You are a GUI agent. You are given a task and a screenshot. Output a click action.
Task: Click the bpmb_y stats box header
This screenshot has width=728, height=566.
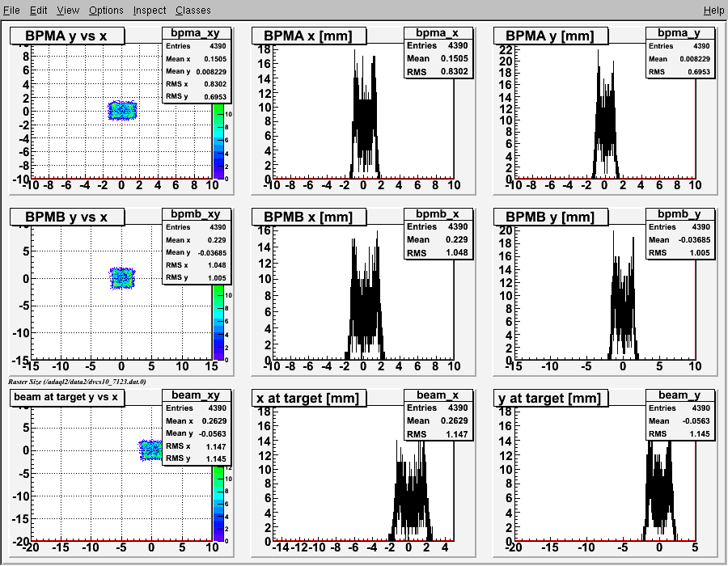point(679,214)
